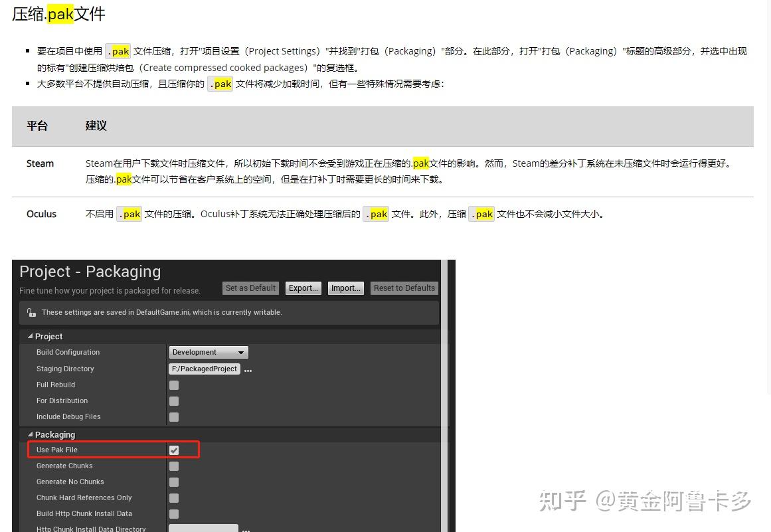Click the Build Configuration dropdown arrow
771x532 pixels.
coord(242,352)
